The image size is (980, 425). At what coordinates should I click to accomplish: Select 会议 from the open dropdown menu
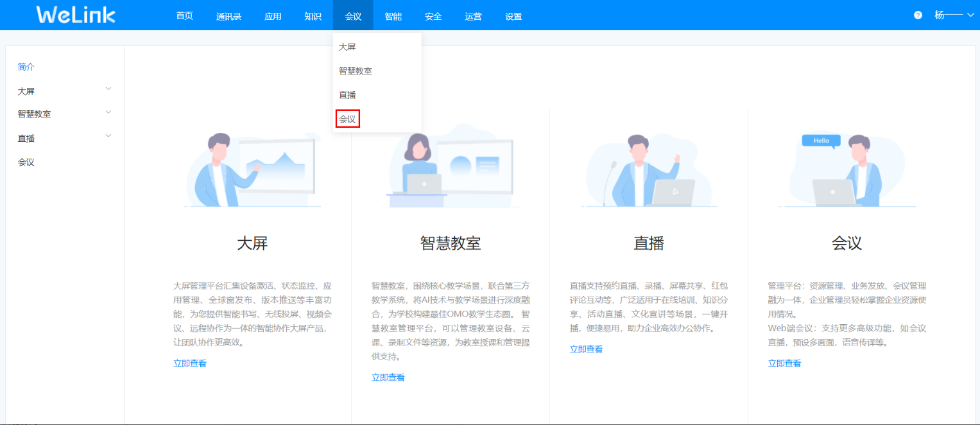[x=347, y=119]
